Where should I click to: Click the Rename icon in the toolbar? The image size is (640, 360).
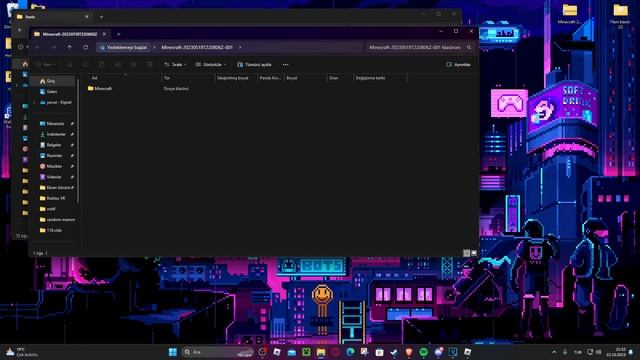click(118, 64)
